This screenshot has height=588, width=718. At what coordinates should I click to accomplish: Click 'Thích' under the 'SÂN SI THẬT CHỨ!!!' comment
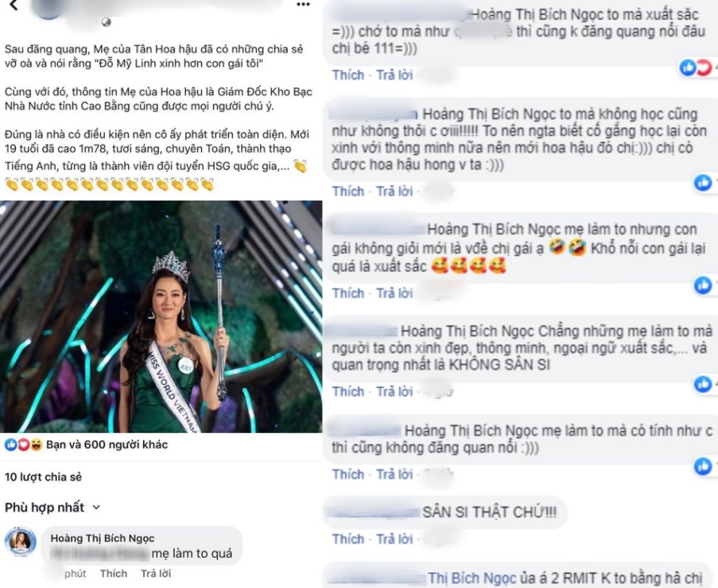tap(348, 539)
